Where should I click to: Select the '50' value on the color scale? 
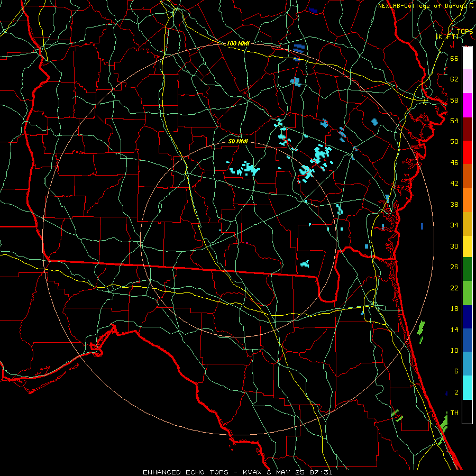(454, 141)
